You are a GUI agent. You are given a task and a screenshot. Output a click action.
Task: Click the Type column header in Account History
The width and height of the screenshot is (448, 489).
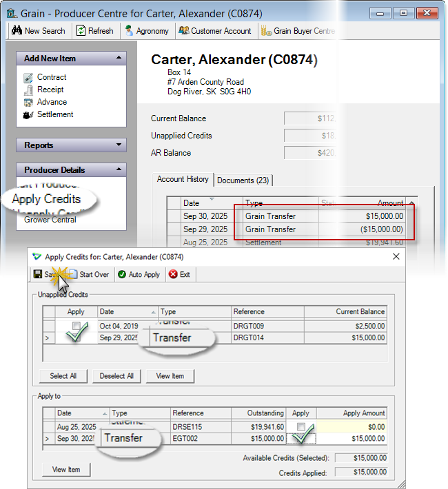(281, 203)
